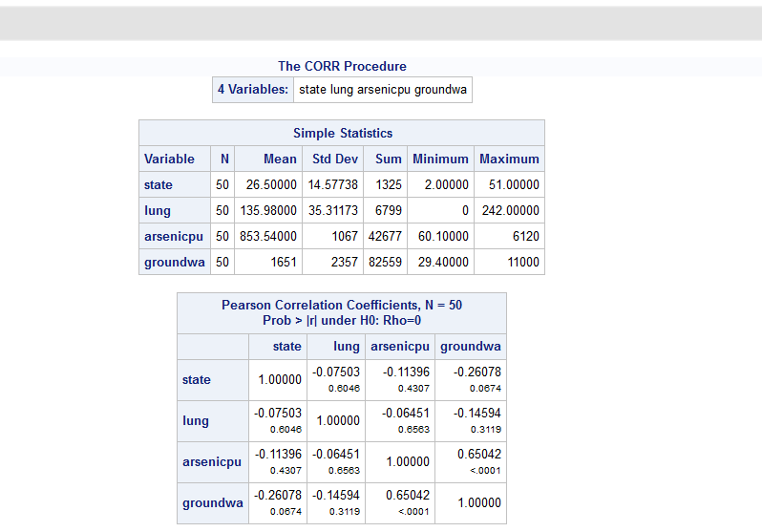Select the 'N' column header
Image resolution: width=762 pixels, height=532 pixels.
click(x=222, y=159)
